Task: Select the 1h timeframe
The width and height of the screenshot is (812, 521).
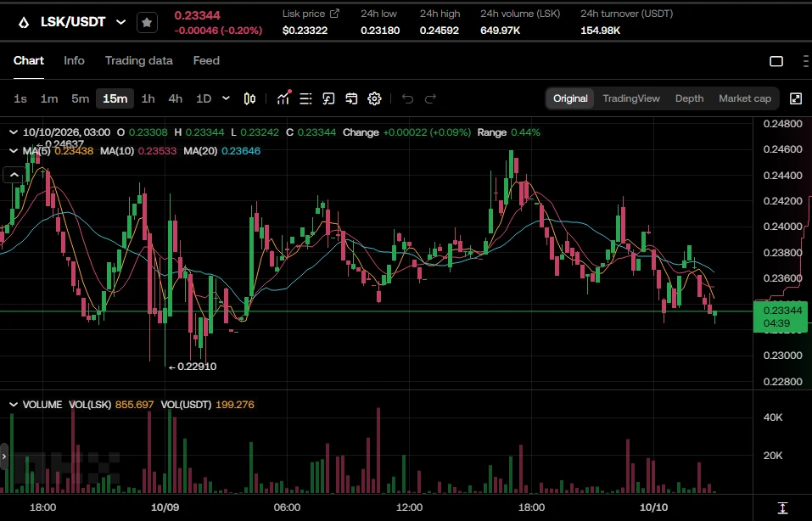Action: point(148,98)
